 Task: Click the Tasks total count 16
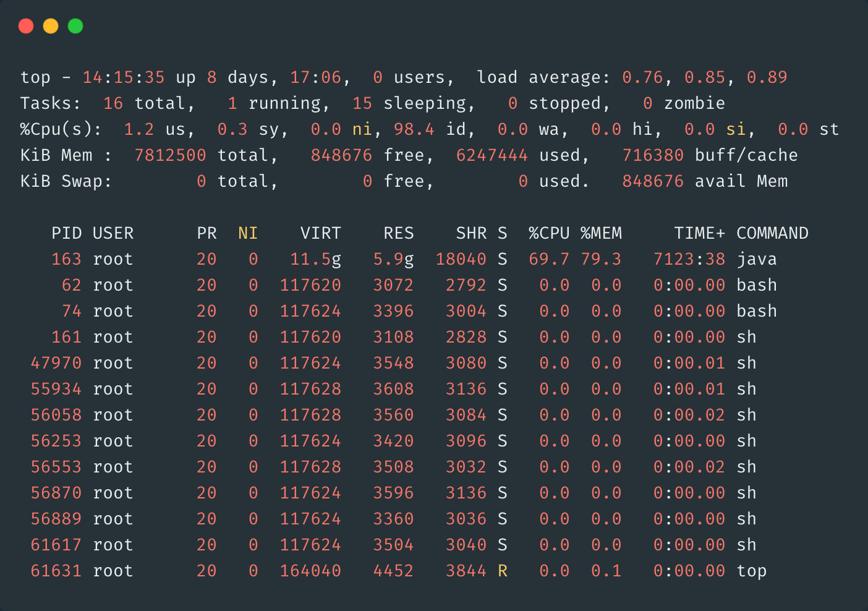click(113, 103)
